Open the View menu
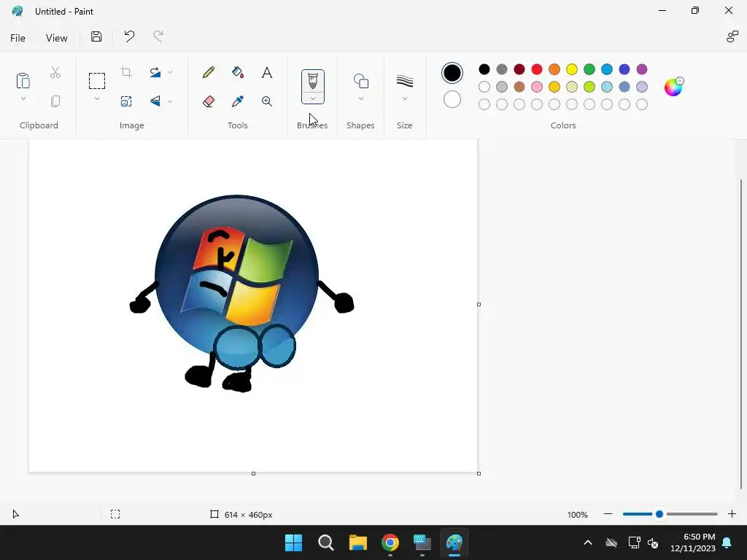The image size is (747, 560). pos(56,38)
